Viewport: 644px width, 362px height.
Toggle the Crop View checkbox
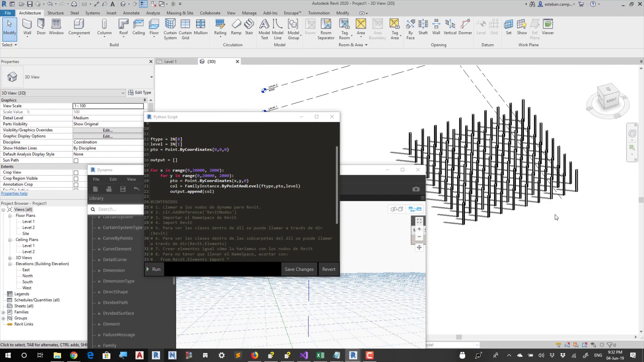click(x=76, y=173)
